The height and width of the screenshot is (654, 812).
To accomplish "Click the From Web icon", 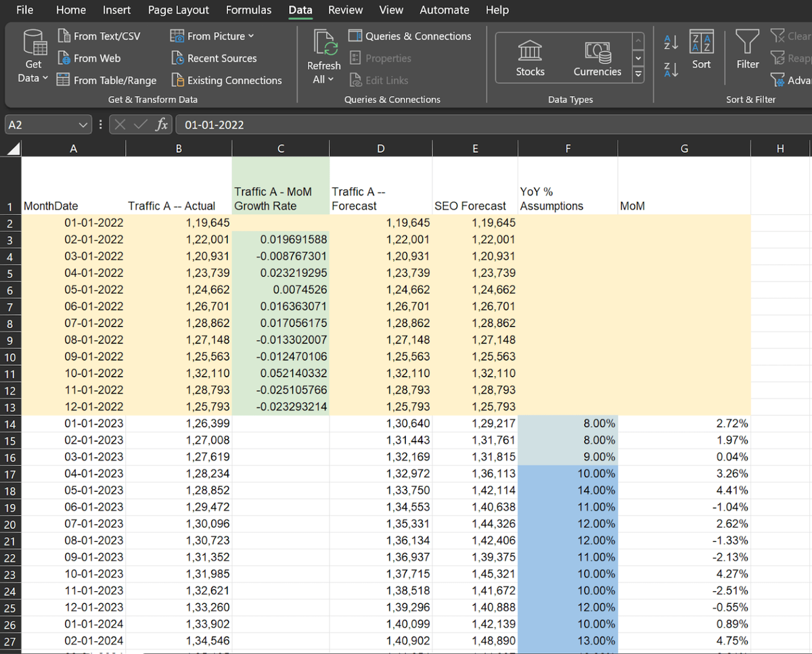I will 64,58.
